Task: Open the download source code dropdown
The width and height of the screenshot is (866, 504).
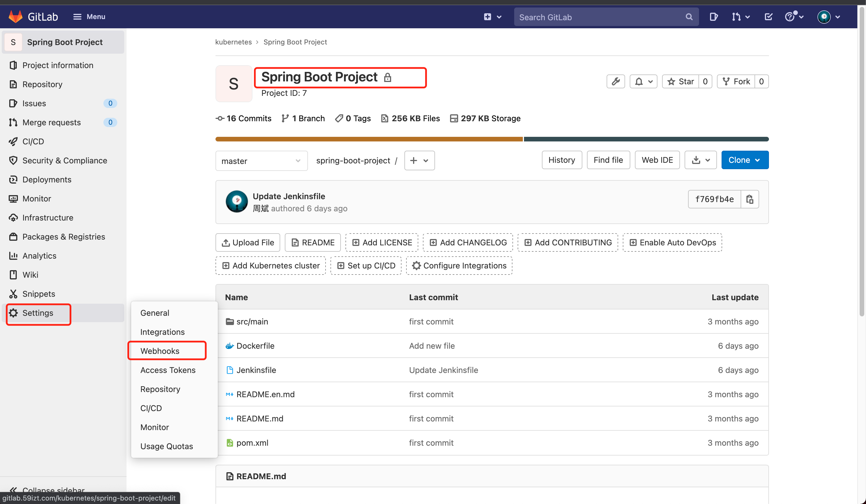Action: point(700,160)
